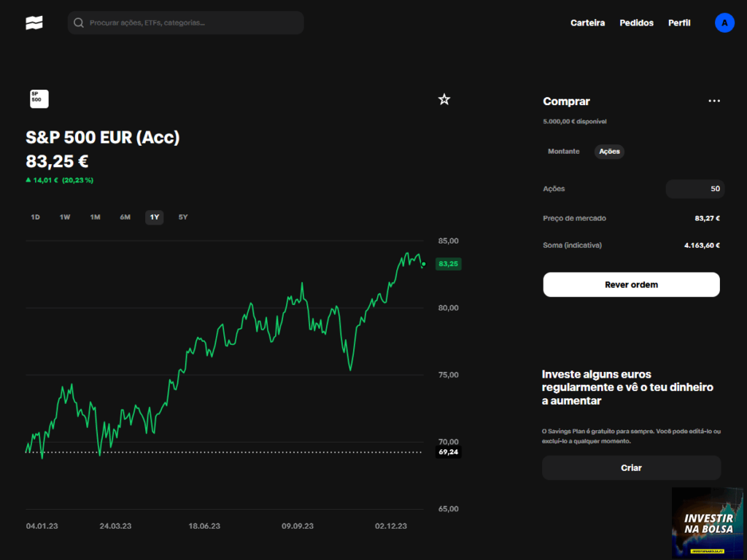Click the blue account avatar A
747x560 pixels.
pos(724,23)
